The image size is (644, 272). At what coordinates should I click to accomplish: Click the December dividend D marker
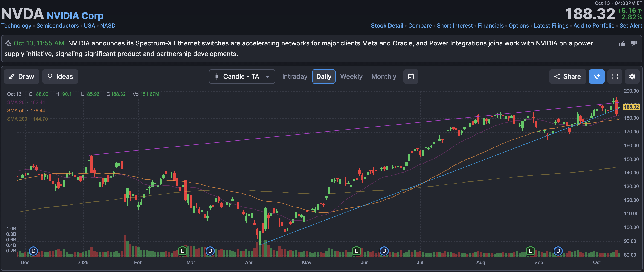tap(33, 251)
